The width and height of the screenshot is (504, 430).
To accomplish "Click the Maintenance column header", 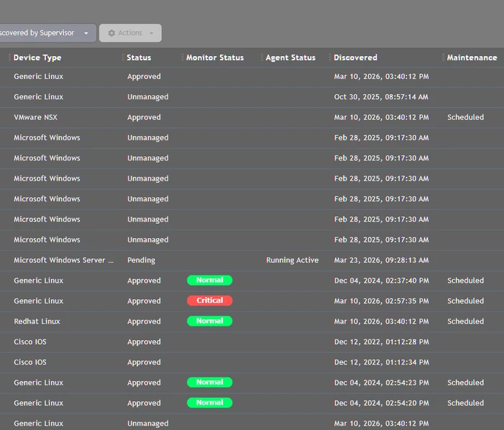I will 472,58.
